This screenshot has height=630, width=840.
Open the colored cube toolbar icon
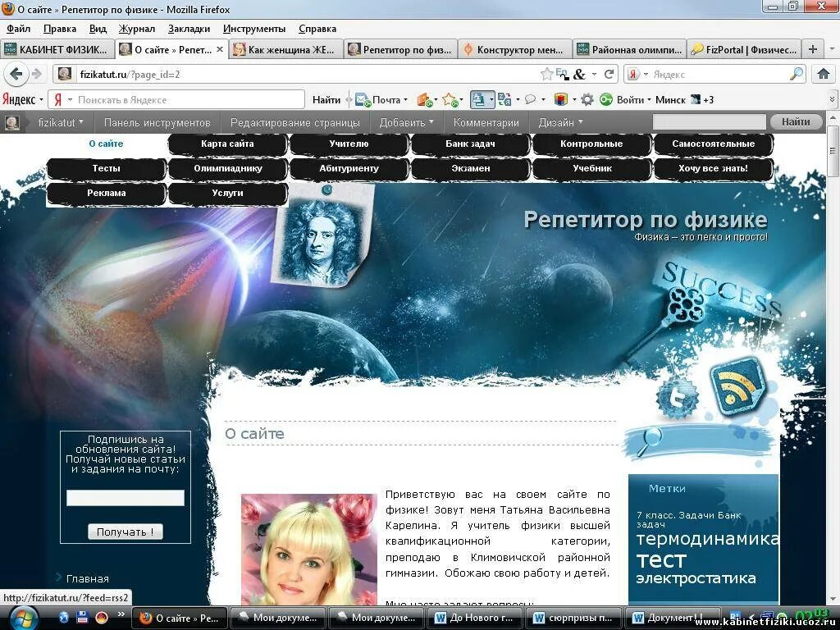tap(561, 99)
